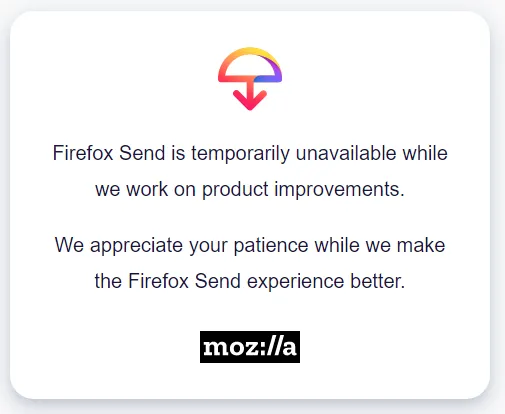Click the "://" symbol in the Mozilla wordmark
The width and height of the screenshot is (505, 414).
pos(270,347)
